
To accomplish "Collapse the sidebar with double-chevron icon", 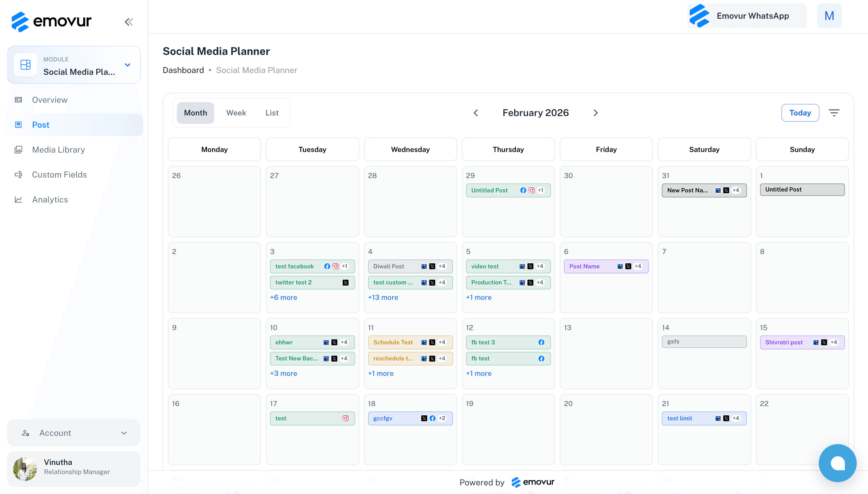I will [128, 22].
